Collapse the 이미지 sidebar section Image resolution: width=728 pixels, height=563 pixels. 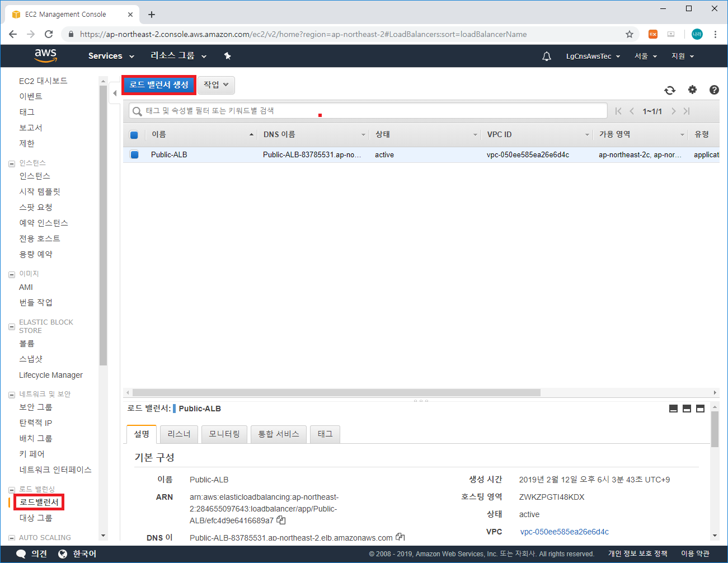(x=11, y=275)
